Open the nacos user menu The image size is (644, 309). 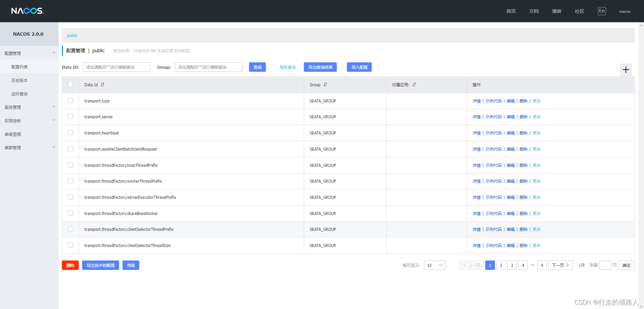coord(625,11)
